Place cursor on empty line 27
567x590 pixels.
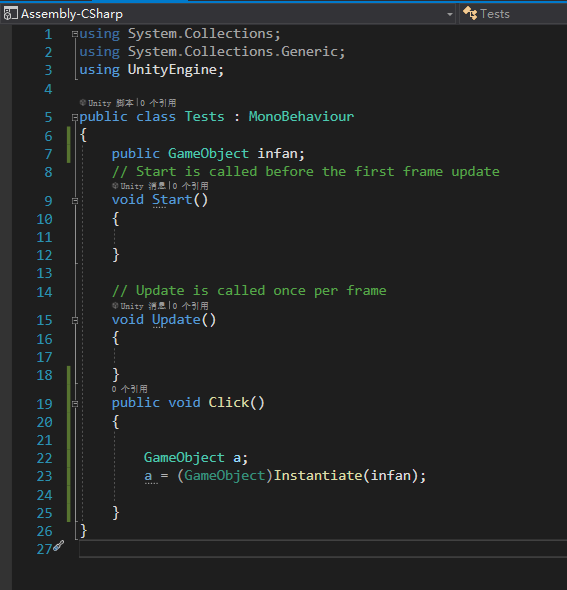coord(323,549)
